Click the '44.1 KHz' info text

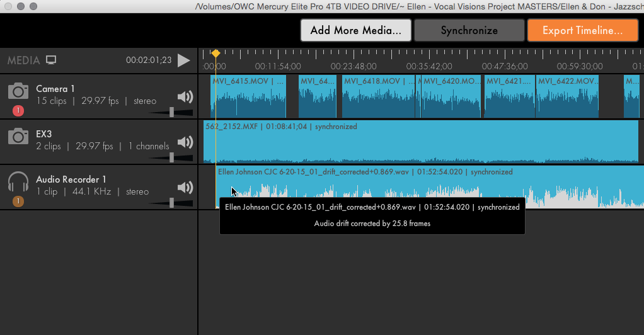[x=91, y=191]
